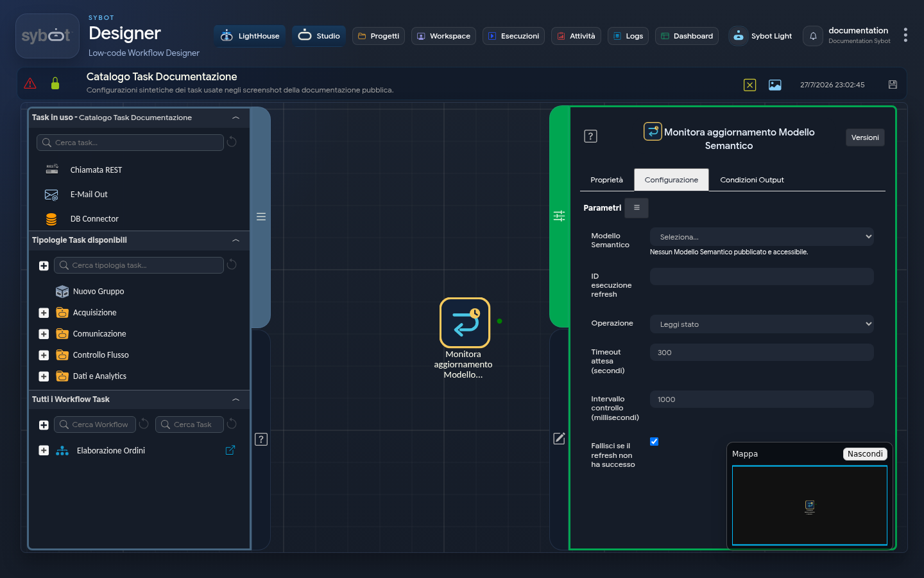
Task: Select the Monitora aggiornamento Modello node on canvas
Action: pyautogui.click(x=465, y=322)
